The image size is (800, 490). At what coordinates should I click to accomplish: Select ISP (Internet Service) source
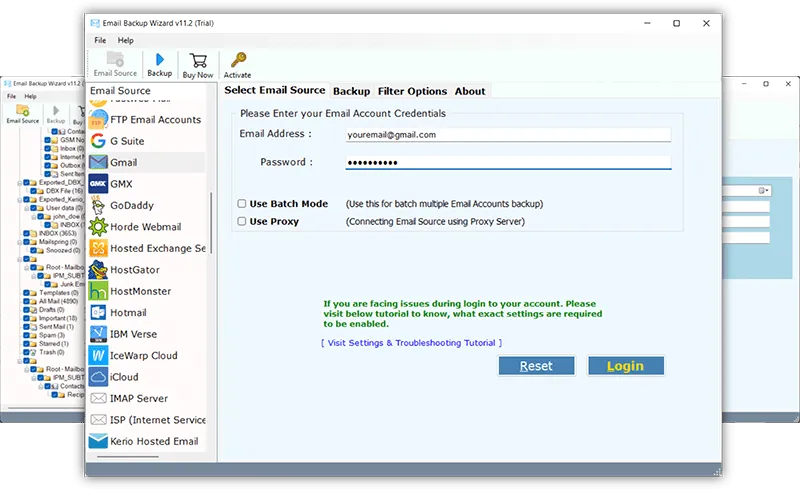(146, 420)
